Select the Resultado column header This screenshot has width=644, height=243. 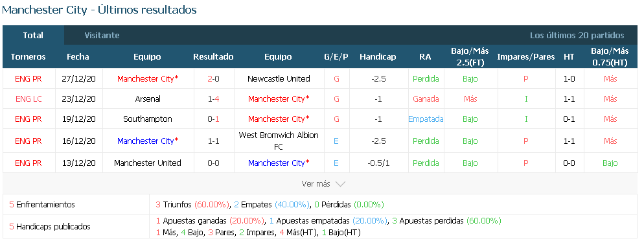214,57
